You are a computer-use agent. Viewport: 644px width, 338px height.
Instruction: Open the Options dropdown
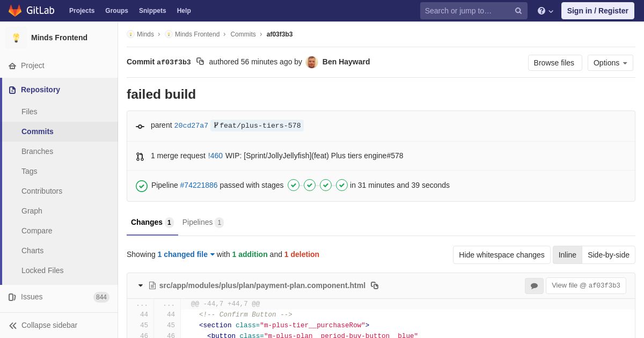tap(610, 63)
